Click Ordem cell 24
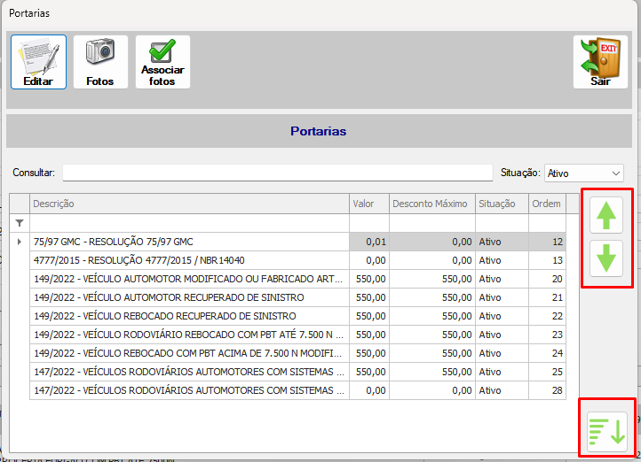The width and height of the screenshot is (641, 462). [x=547, y=353]
